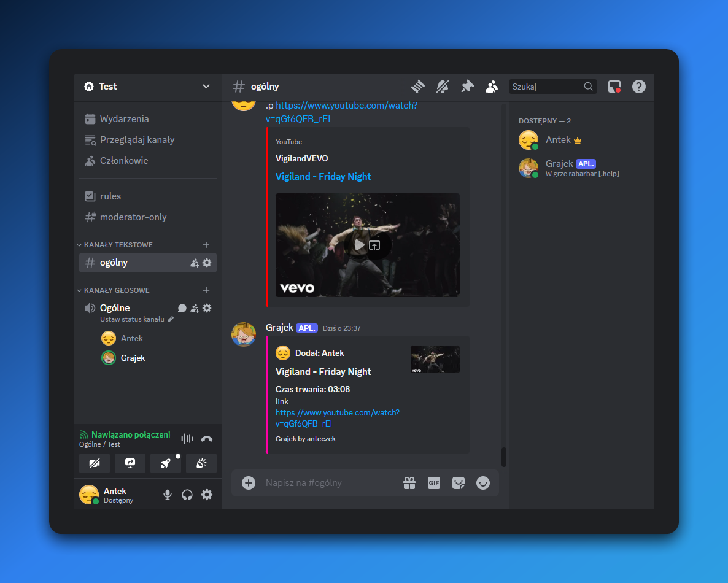Open the gift Nitro icon
Screen dimensions: 728x583
(x=409, y=483)
